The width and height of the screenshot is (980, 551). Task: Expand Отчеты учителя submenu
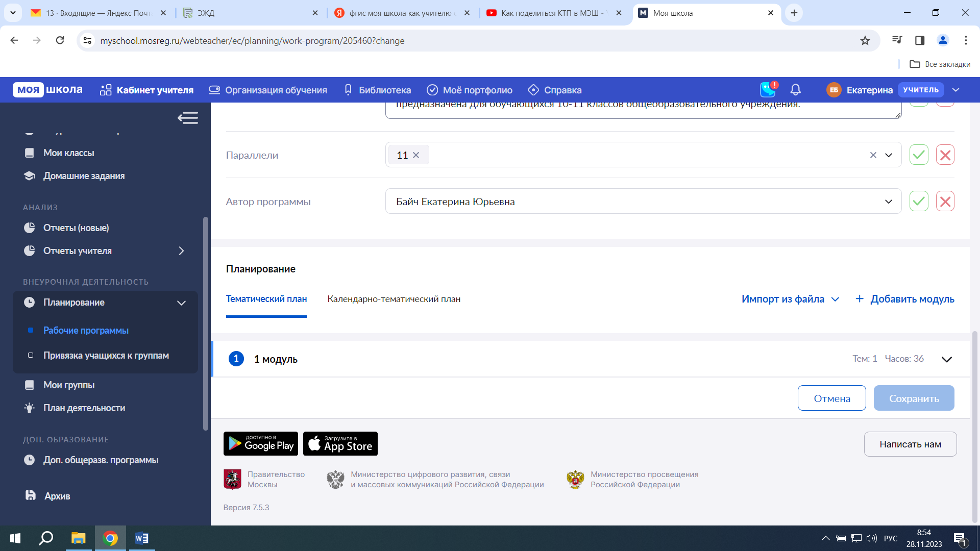(x=181, y=251)
